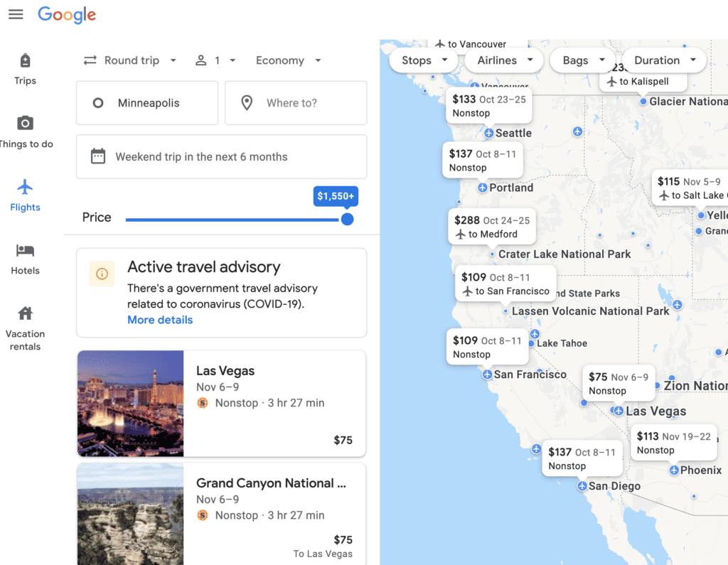Screen dimensions: 728x565
Task: Open the hamburger menu
Action: [x=16, y=14]
